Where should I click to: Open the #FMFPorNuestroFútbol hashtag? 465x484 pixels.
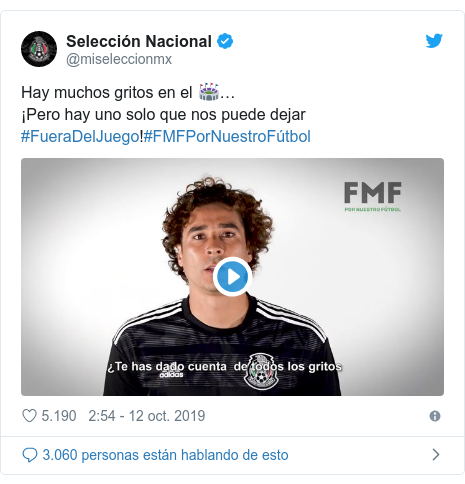click(227, 137)
